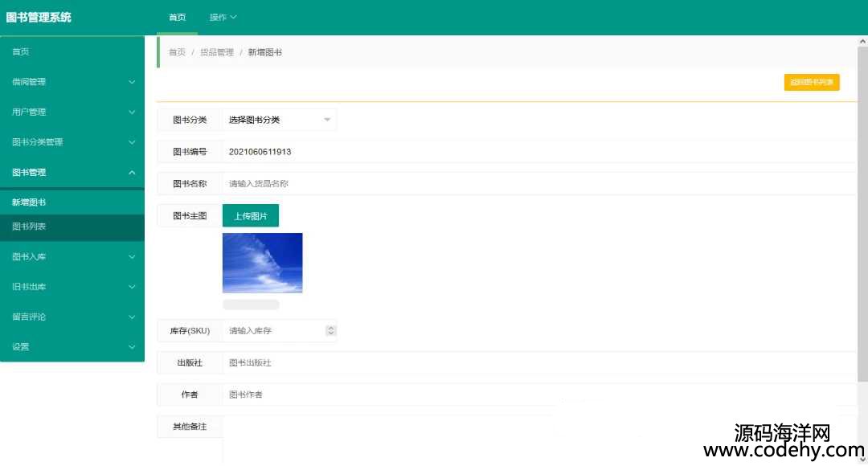Collapse the 图书管理 sidebar section
This screenshot has width=868, height=466.
pyautogui.click(x=72, y=172)
